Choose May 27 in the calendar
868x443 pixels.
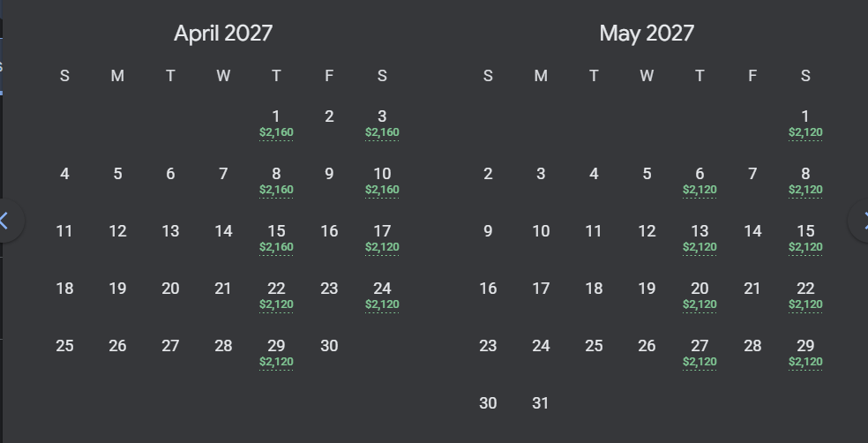point(700,353)
